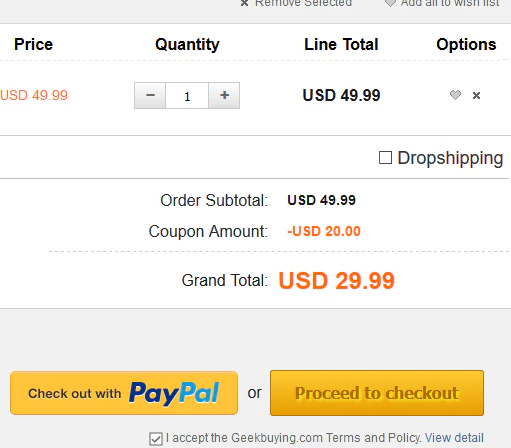Click the Remove Selected link
The width and height of the screenshot is (511, 448).
[303, 3]
